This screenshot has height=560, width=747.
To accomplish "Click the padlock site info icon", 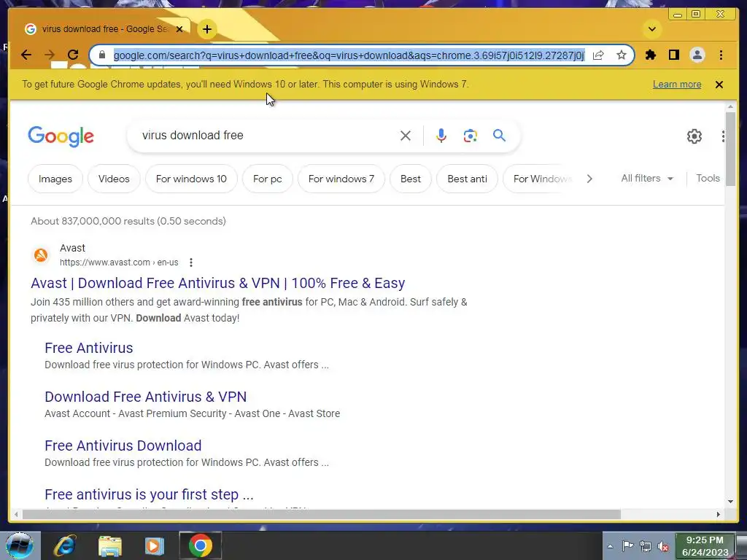I will (101, 55).
